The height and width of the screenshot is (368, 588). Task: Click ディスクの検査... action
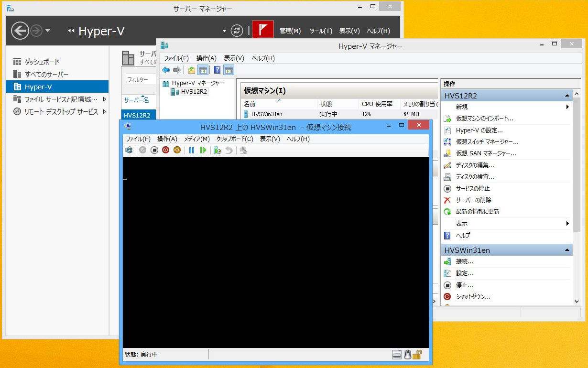pos(475,177)
